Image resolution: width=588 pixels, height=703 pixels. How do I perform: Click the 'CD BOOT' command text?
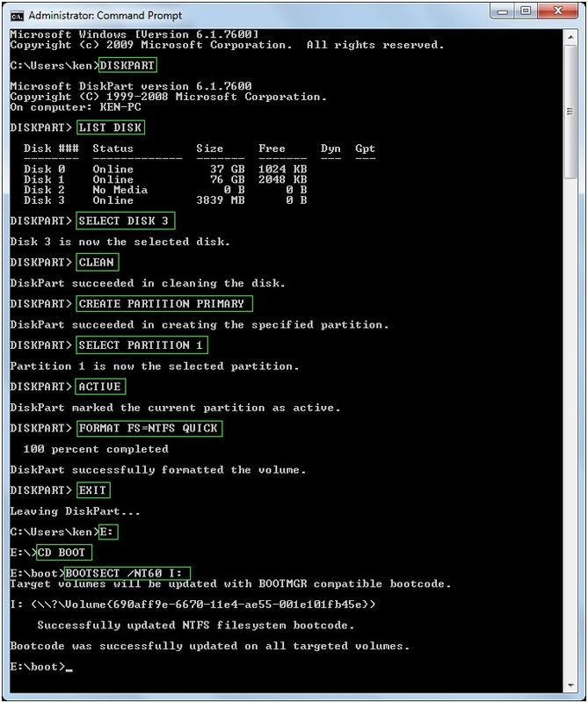click(62, 553)
